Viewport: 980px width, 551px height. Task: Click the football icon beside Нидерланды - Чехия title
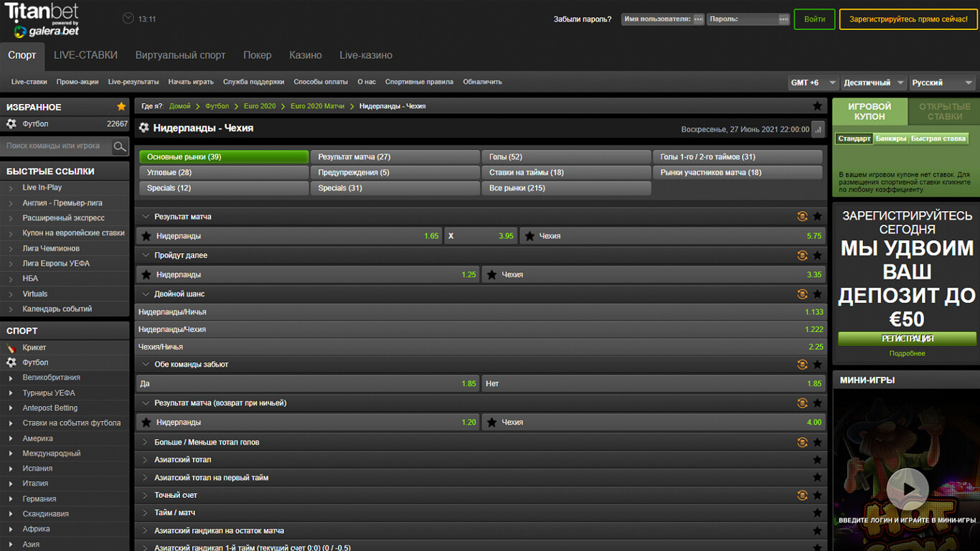pyautogui.click(x=144, y=128)
